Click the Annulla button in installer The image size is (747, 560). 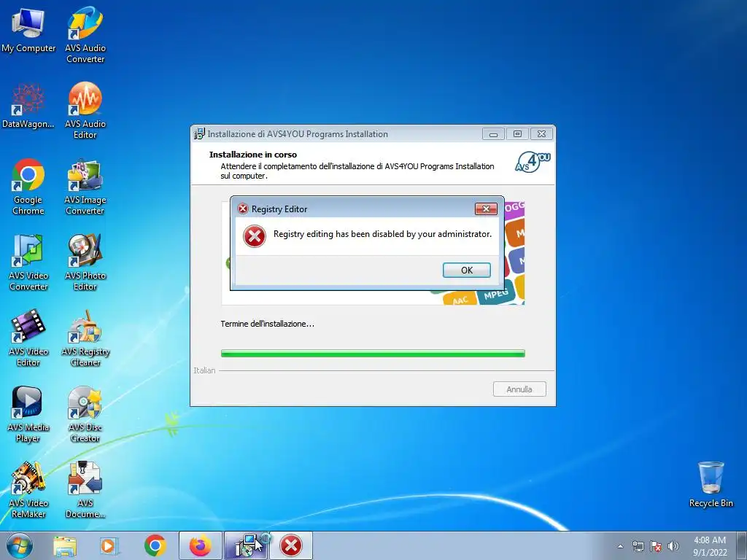coord(519,389)
